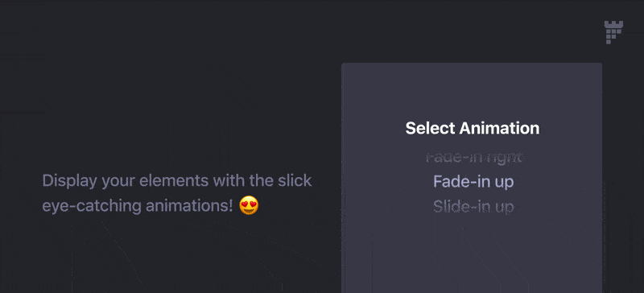644x293 pixels.
Task: Pick the faded Fade-in right option
Action: point(473,157)
